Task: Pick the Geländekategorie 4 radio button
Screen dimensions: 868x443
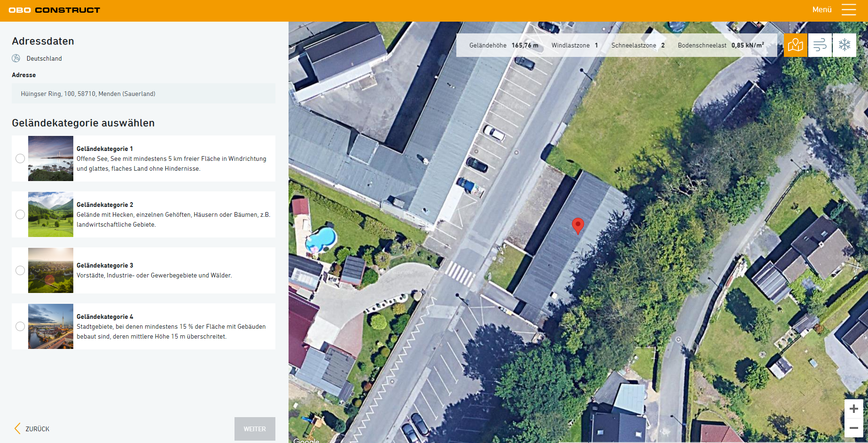Action: coord(20,326)
